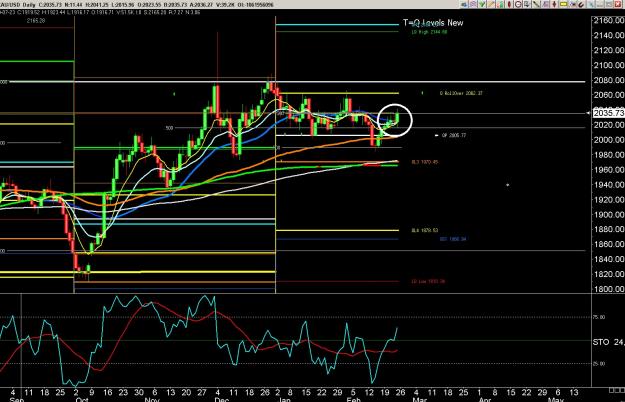625x402 pixels.
Task: Click the circular magnifier zoom-out icon
Action: pos(518,4)
